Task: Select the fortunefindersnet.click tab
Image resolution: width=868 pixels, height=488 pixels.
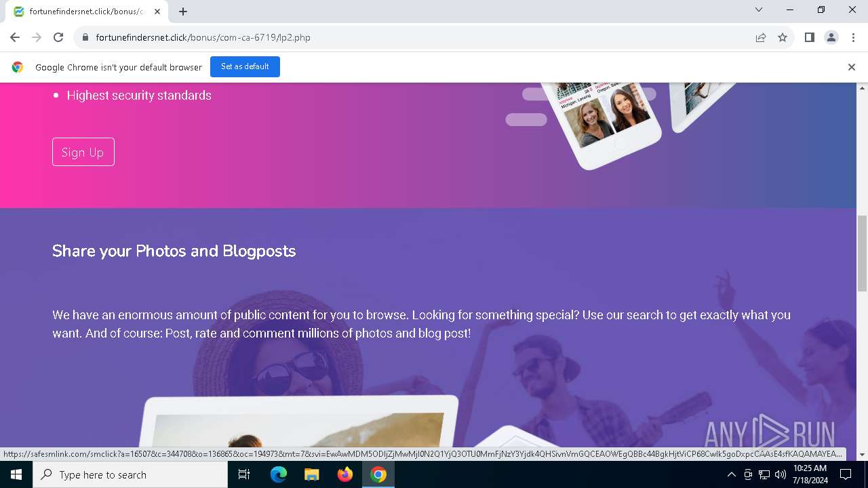Action: coord(86,12)
